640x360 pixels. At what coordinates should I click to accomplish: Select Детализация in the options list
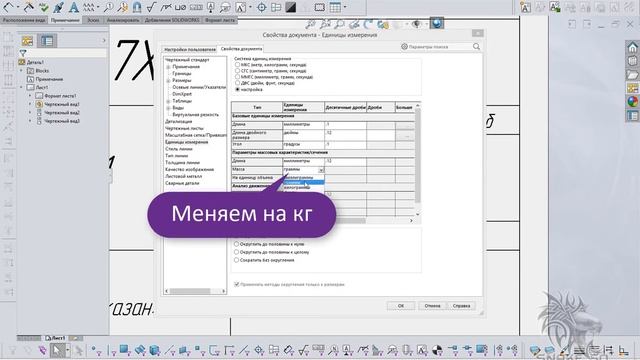click(178, 122)
